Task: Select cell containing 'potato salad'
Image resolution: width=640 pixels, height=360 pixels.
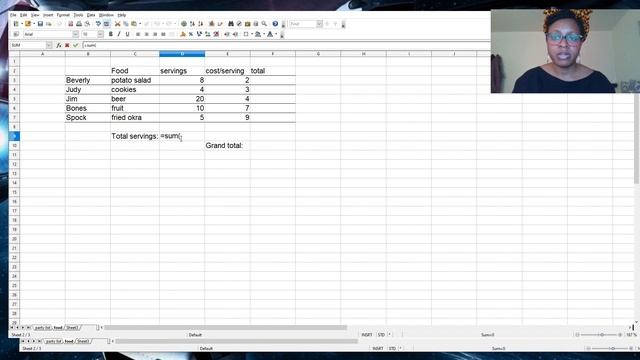Action: (x=135, y=80)
